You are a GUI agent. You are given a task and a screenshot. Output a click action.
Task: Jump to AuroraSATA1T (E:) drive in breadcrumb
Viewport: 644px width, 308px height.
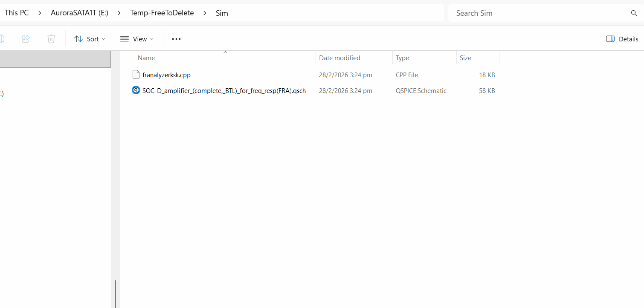pyautogui.click(x=79, y=13)
